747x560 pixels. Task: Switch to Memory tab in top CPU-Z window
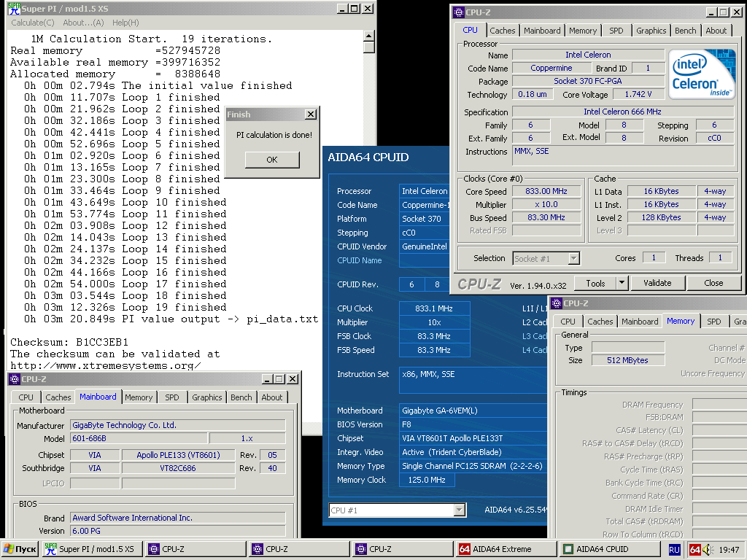point(583,31)
